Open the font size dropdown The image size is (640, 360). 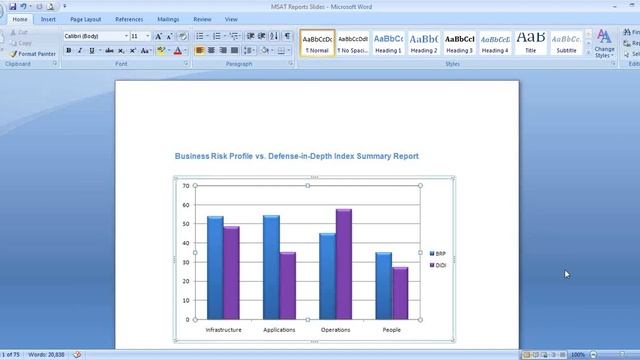click(148, 36)
